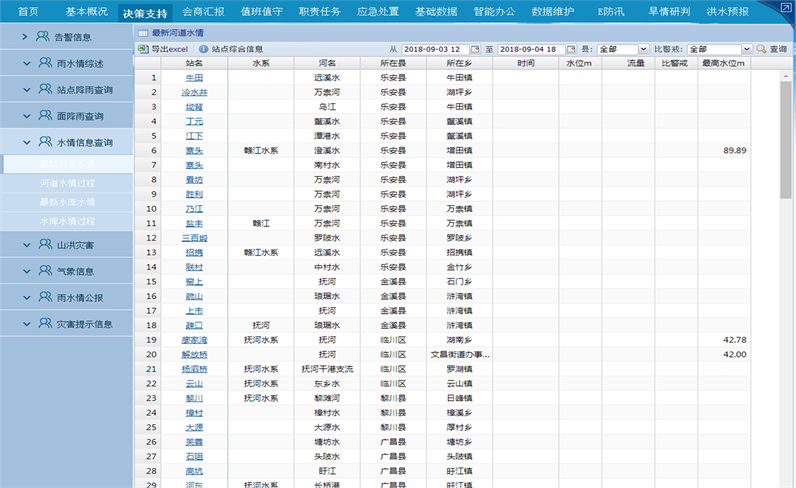
Task: Click the scrollbar up arrow of the table
Action: pos(786,76)
